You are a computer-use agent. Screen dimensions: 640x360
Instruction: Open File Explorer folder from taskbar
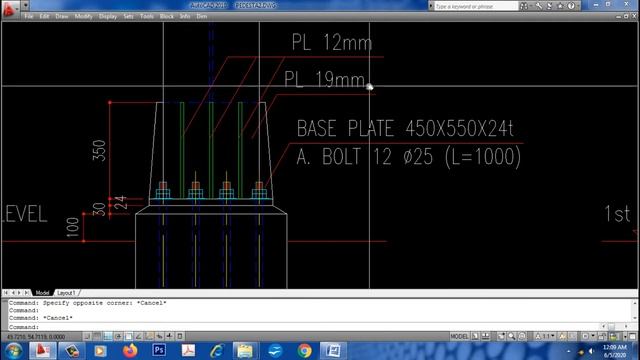point(245,351)
